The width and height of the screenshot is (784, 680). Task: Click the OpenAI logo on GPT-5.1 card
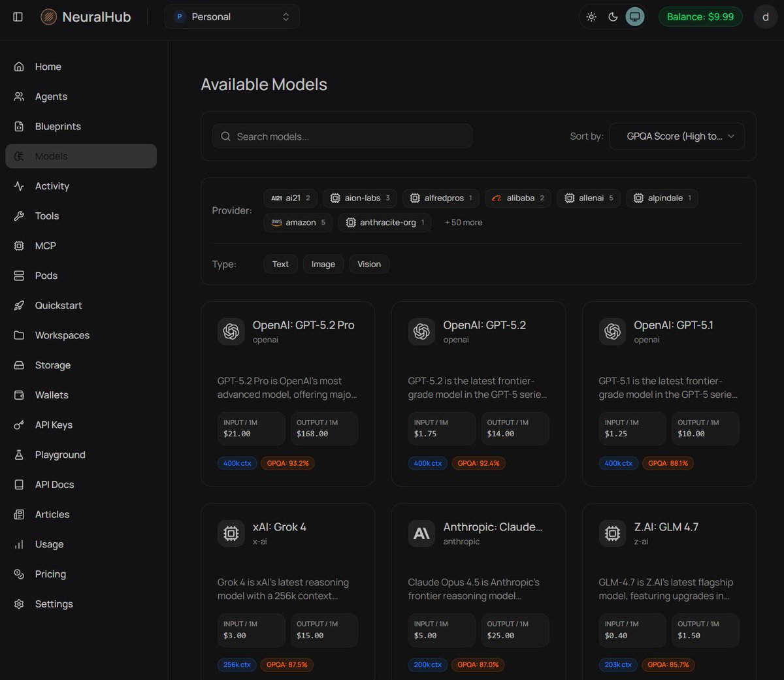point(612,332)
